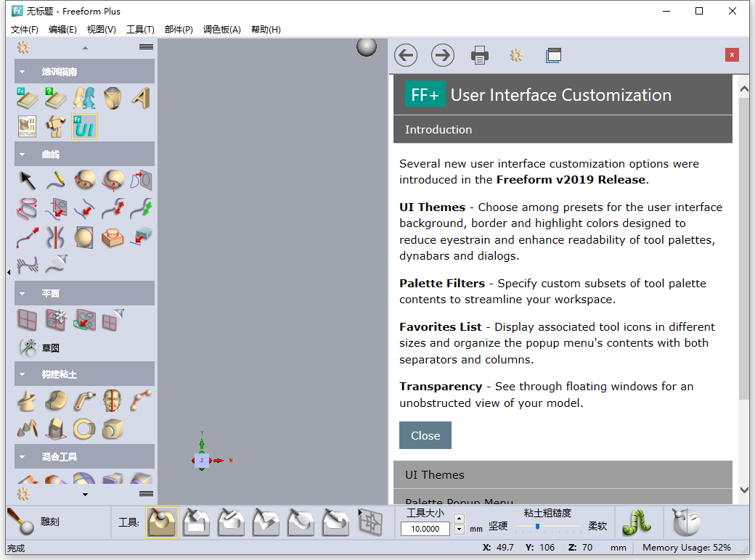Select the pencil draw curve tool

click(56, 181)
